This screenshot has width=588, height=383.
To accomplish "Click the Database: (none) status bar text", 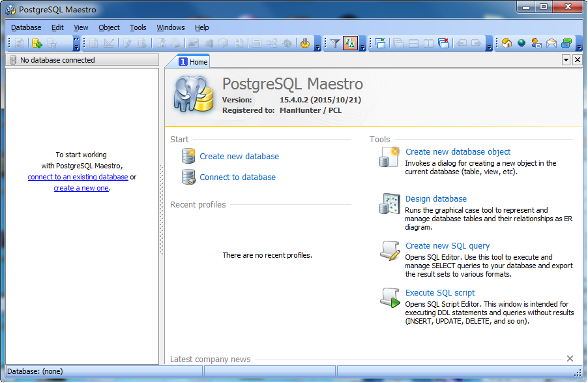I will (x=35, y=371).
